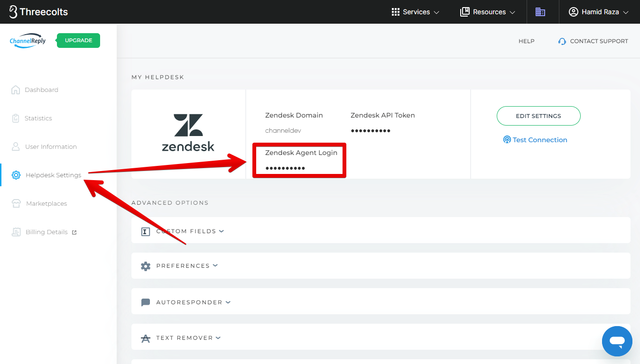Expand the Autoresponder section chevron
Image resolution: width=640 pixels, height=364 pixels.
(228, 302)
